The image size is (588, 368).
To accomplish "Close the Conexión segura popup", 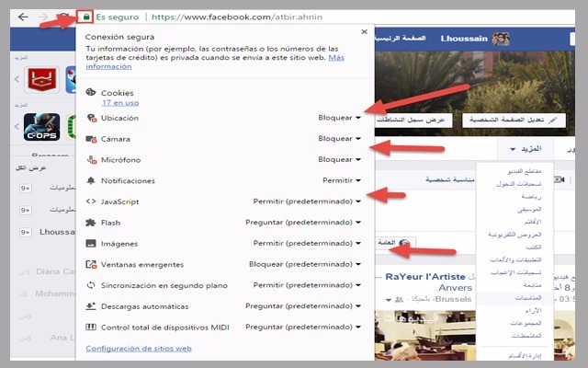I will click(365, 32).
